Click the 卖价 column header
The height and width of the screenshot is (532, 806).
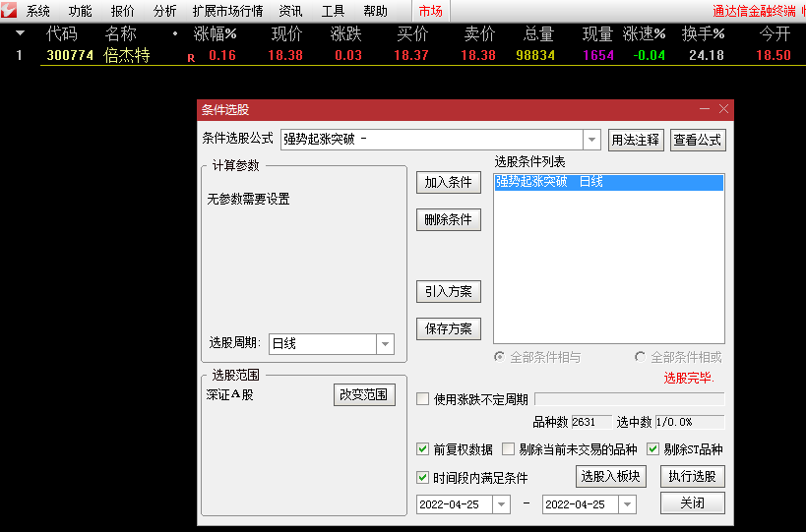479,33
